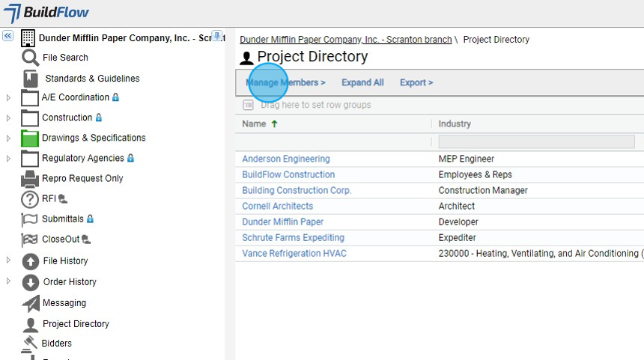Click the File History up-arrow icon
The height and width of the screenshot is (360, 644).
(x=31, y=261)
